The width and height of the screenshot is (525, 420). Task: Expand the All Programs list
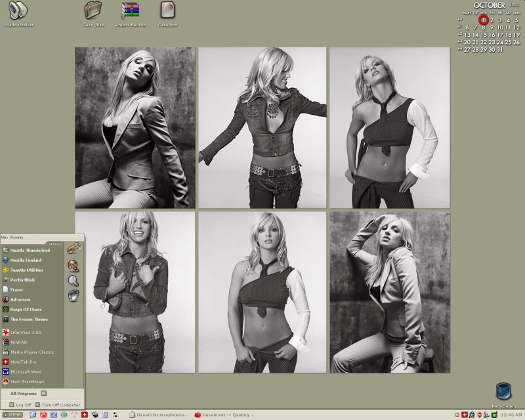[27, 393]
